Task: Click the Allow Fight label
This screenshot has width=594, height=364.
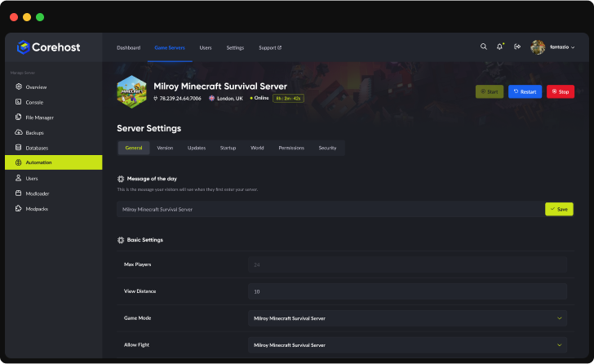Action: [136, 344]
